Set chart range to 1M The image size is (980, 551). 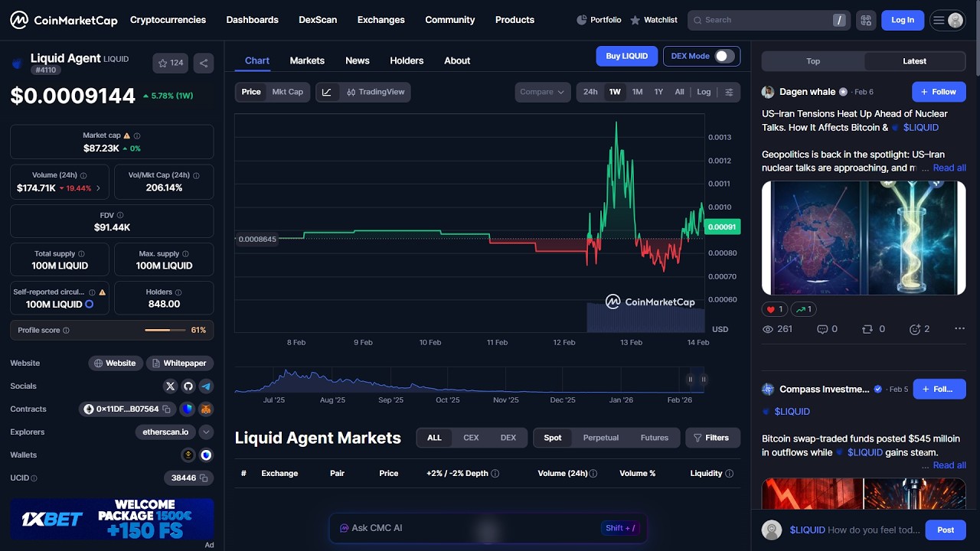click(x=637, y=92)
